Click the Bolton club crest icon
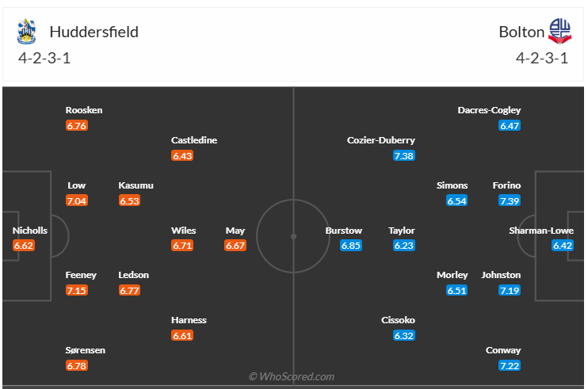This screenshot has height=389, width=588. click(559, 32)
